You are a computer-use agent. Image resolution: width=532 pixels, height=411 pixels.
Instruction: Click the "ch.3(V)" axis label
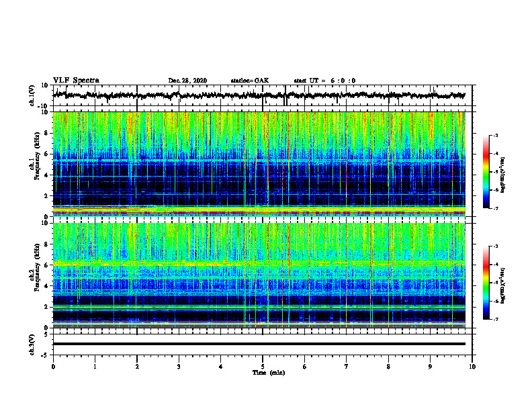tap(32, 345)
